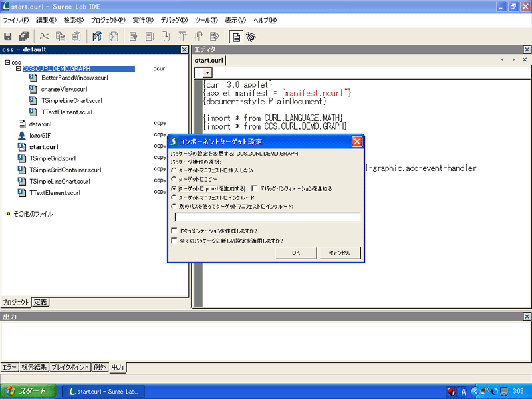Click the Save icon in the toolbar
532x399 pixels.
(x=9, y=37)
